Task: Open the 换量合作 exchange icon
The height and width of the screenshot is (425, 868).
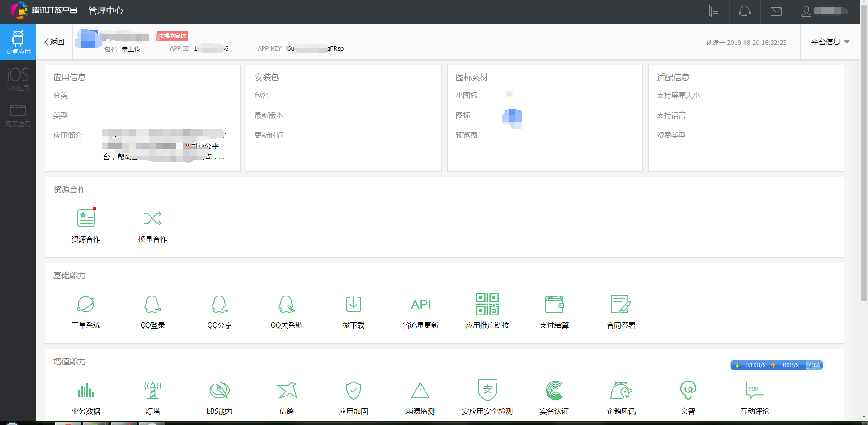Action: [153, 218]
